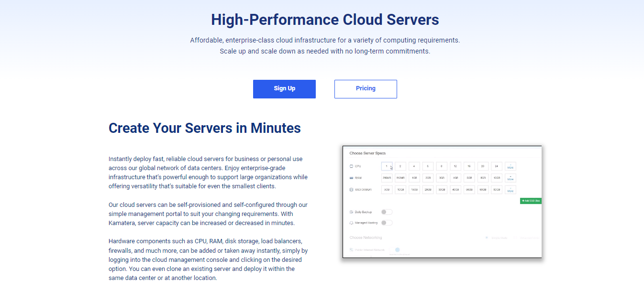644x291 pixels.
Task: Select 4 CPU option
Action: 414,166
